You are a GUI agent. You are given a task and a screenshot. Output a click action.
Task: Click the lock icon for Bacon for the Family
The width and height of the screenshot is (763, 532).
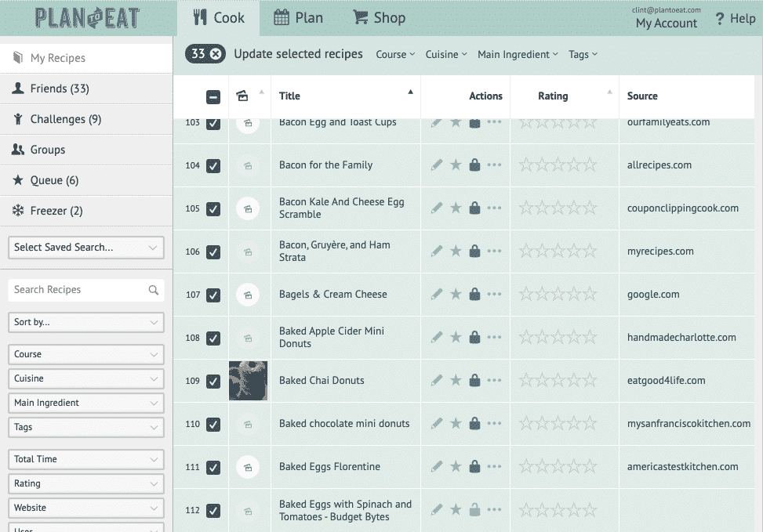(474, 165)
